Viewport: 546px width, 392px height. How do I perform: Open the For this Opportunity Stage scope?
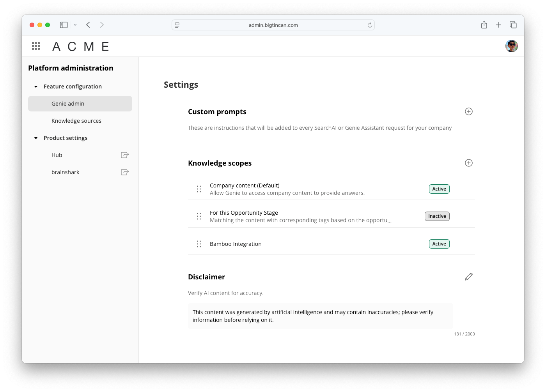pos(244,213)
